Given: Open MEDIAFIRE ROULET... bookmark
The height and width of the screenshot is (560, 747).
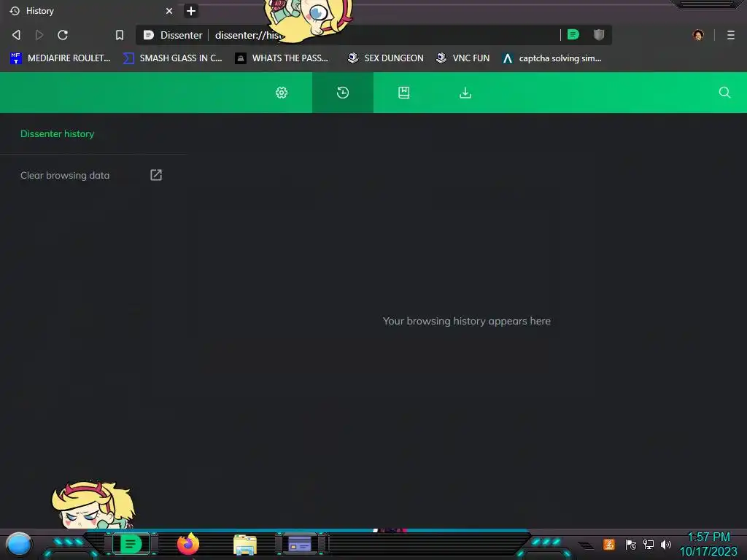Looking at the screenshot, I should pos(60,58).
